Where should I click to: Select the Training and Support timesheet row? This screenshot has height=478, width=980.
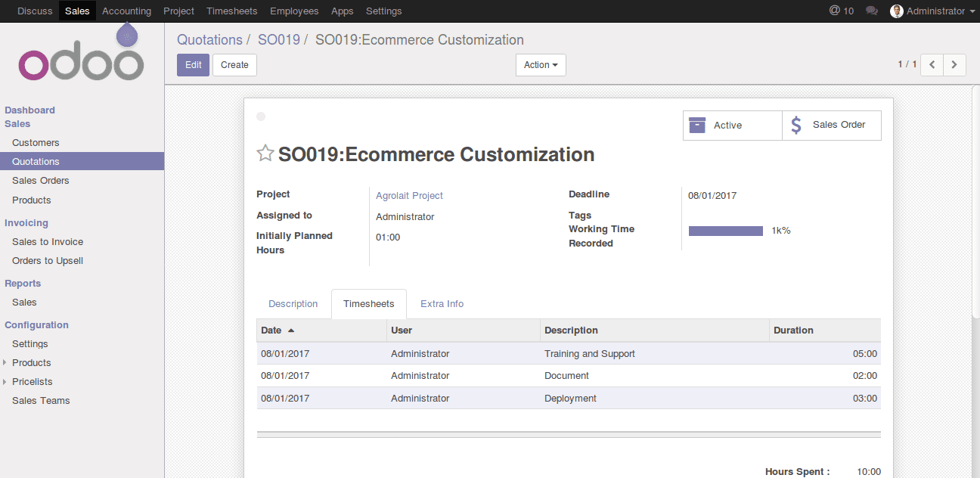point(569,354)
